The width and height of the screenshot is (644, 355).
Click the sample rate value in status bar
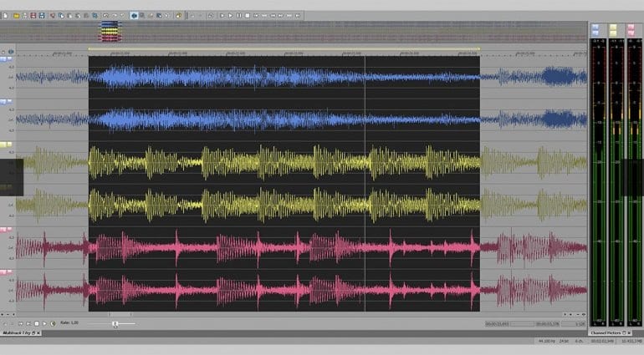coord(545,341)
